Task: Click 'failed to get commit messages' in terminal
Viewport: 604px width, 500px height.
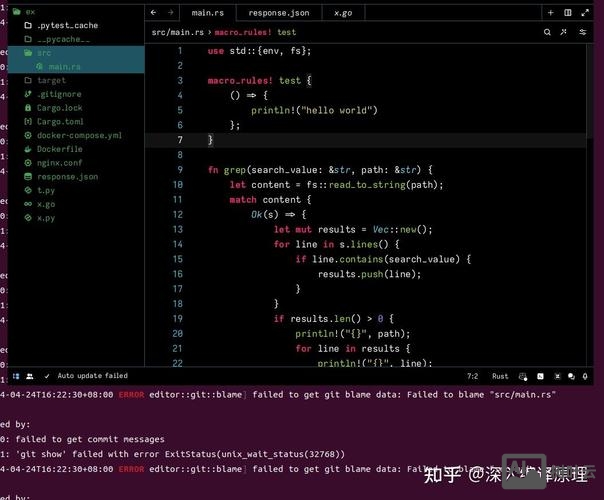Action: (x=90, y=439)
